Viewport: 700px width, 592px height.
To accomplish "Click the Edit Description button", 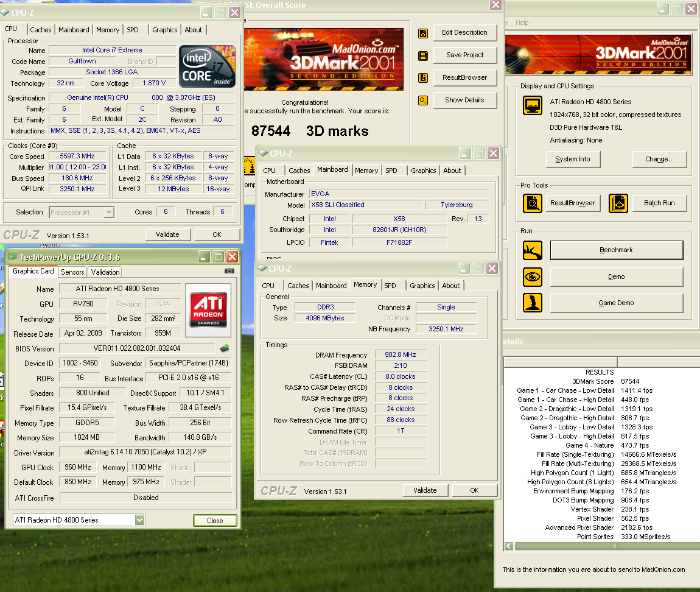I will [464, 33].
